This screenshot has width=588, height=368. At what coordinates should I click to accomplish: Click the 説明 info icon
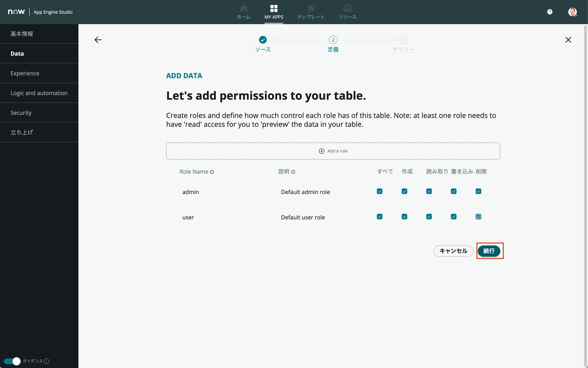click(x=293, y=172)
